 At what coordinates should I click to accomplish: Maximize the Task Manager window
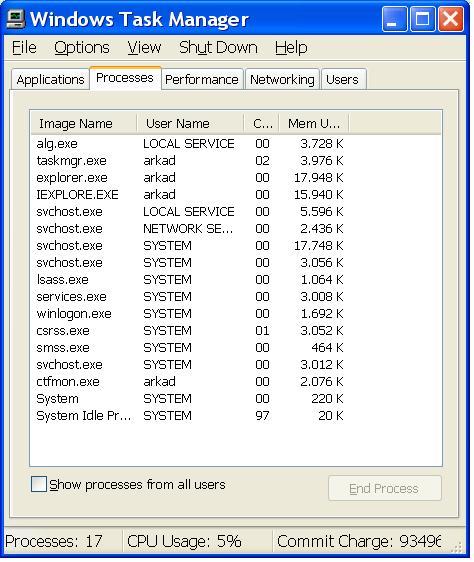[423, 19]
